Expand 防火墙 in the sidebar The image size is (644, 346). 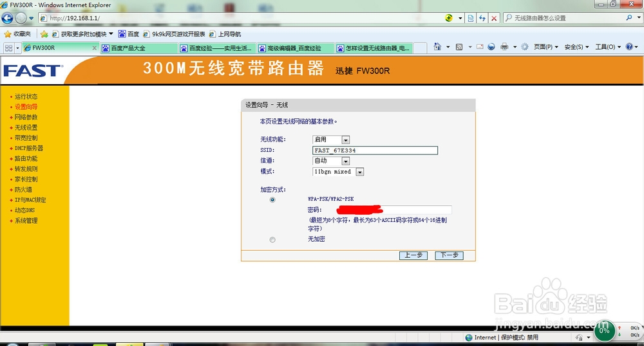(23, 190)
